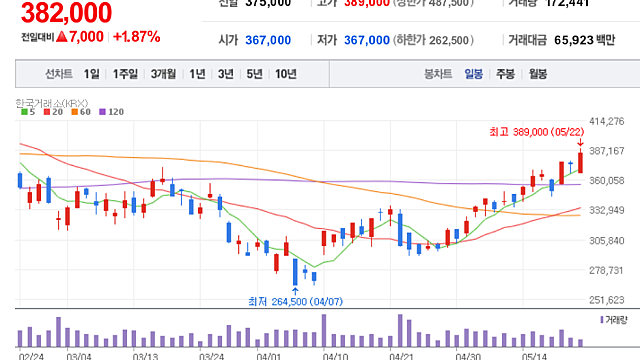The image size is (640, 360).
Task: Click the 04/01 date axis label
Action: click(x=269, y=356)
